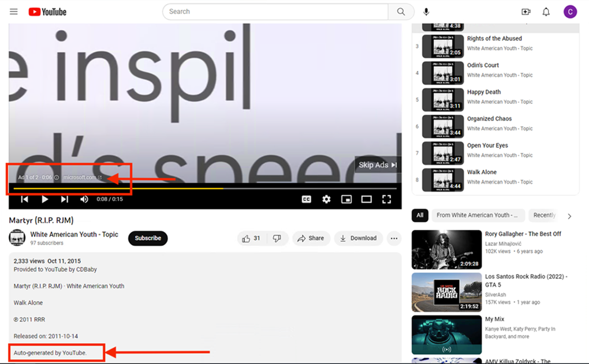589x364 pixels.
Task: Select "From White American Youth" chip
Action: tap(478, 215)
